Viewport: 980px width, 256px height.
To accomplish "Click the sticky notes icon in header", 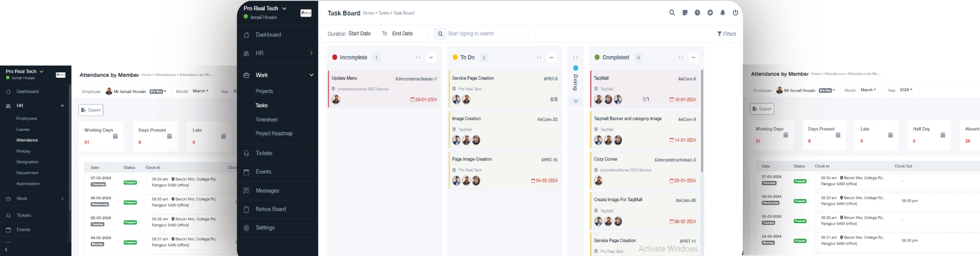I will [x=685, y=13].
